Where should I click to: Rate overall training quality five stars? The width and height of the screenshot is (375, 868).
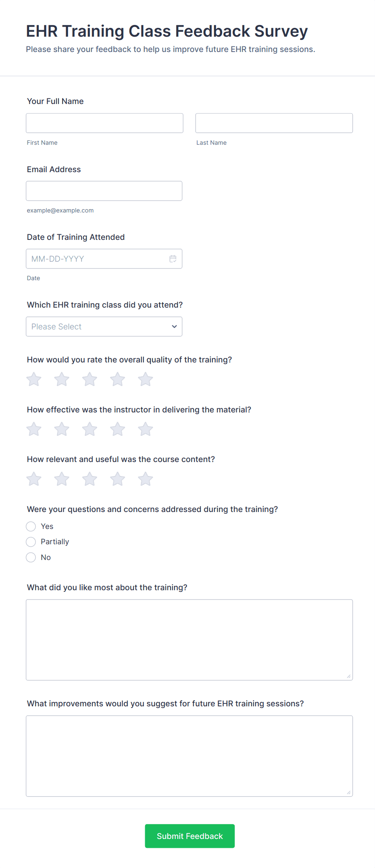coord(146,379)
